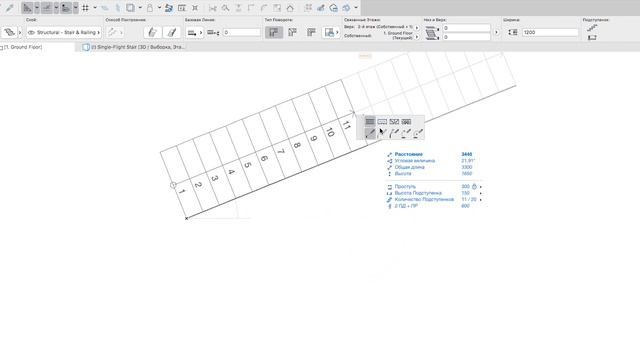Switch to the 1. Ground Floor tab
Screen dimensions: 640x360
pos(23,47)
